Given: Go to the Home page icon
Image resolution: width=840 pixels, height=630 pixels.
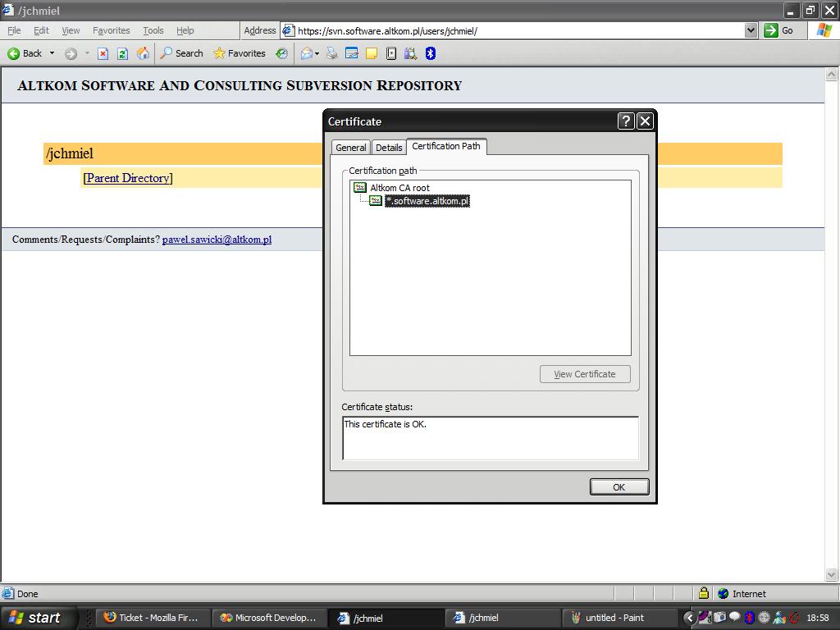Looking at the screenshot, I should 143,53.
